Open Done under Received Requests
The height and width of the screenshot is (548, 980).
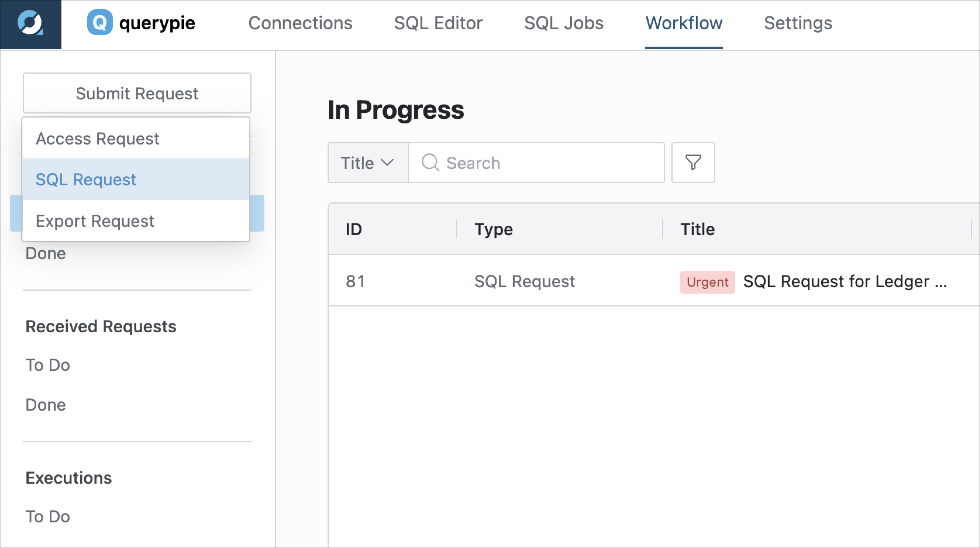coord(46,405)
